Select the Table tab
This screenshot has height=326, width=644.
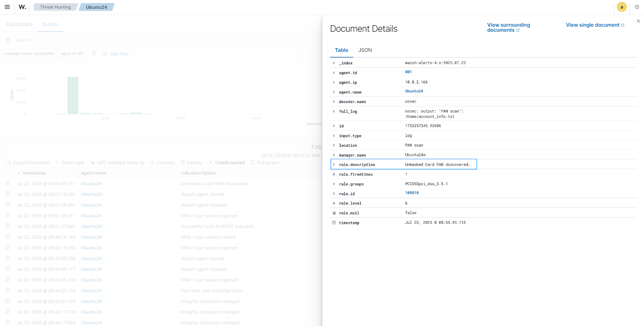tap(341, 50)
